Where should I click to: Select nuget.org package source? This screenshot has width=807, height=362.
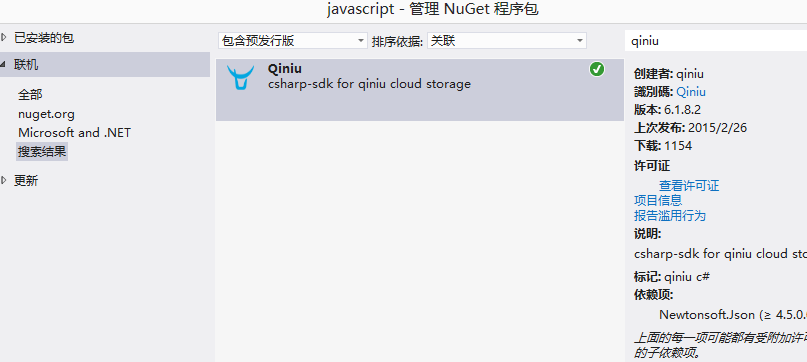pos(46,114)
